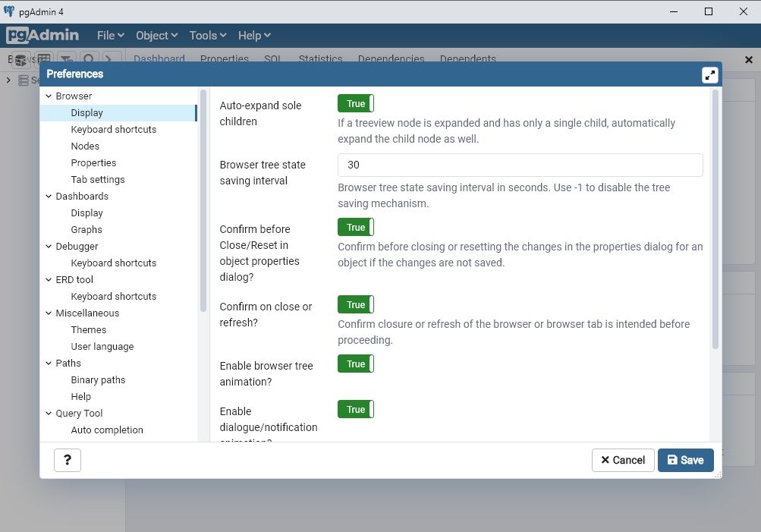Click the Filtered Rows funnel icon
The height and width of the screenshot is (532, 761).
[67, 59]
